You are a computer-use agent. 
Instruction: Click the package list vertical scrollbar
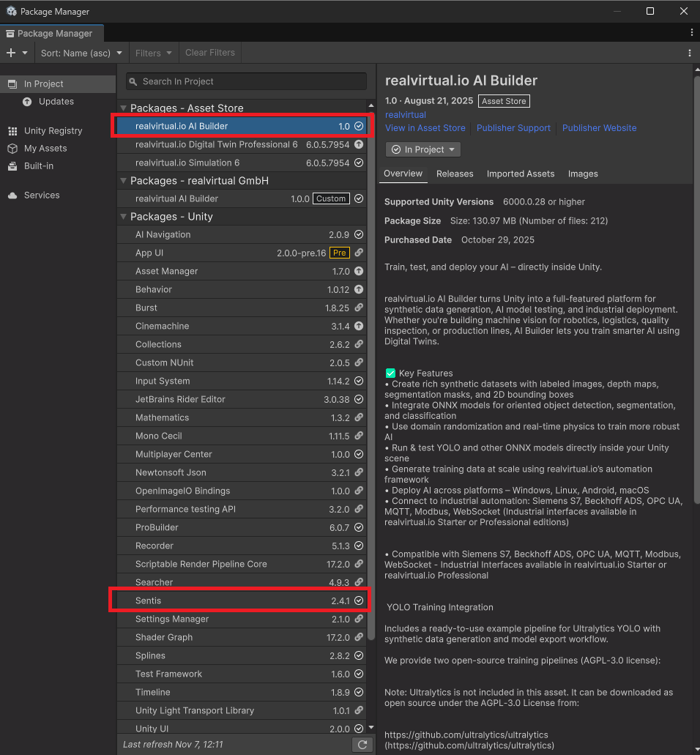coord(371,366)
